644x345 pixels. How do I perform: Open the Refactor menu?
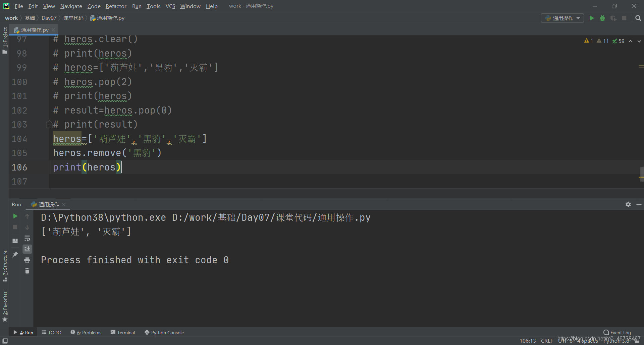(116, 6)
